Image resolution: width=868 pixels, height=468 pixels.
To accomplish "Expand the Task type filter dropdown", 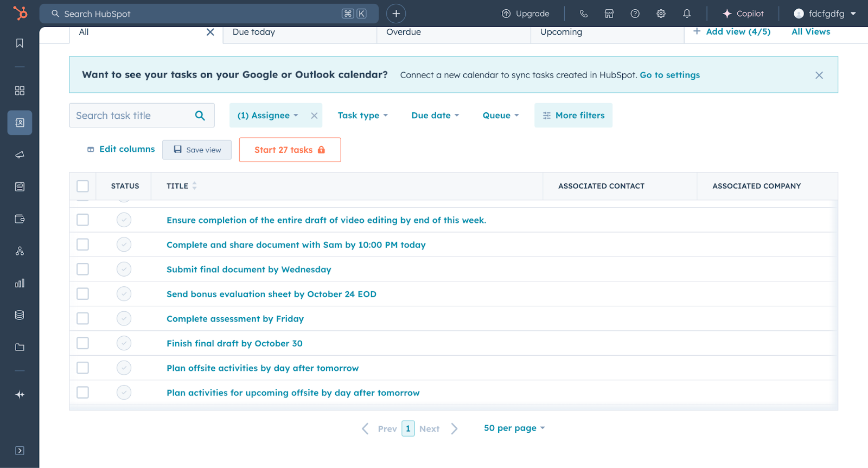I will (362, 116).
